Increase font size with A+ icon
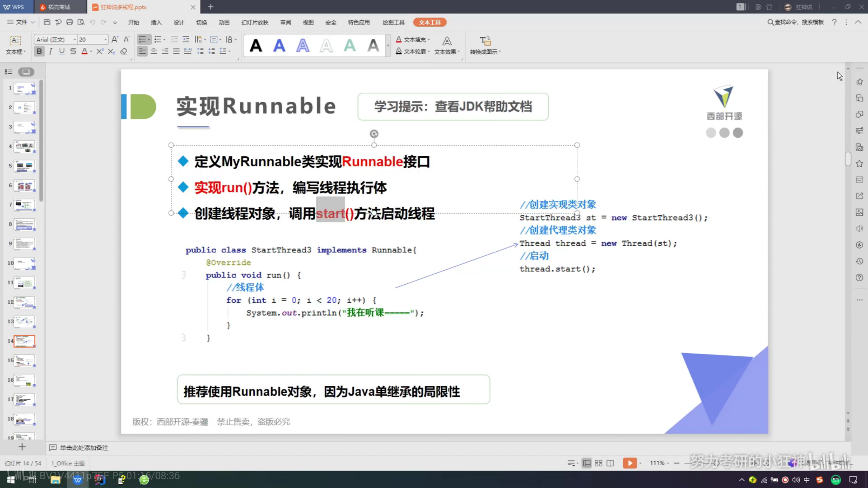 pyautogui.click(x=115, y=39)
